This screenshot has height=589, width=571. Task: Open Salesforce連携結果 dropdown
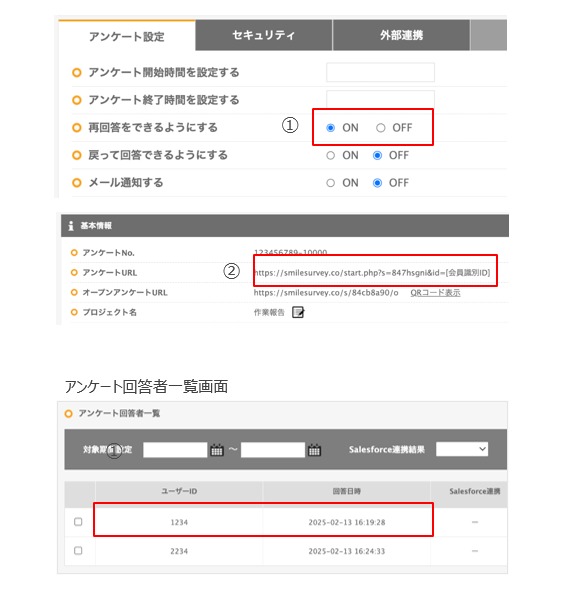click(462, 449)
